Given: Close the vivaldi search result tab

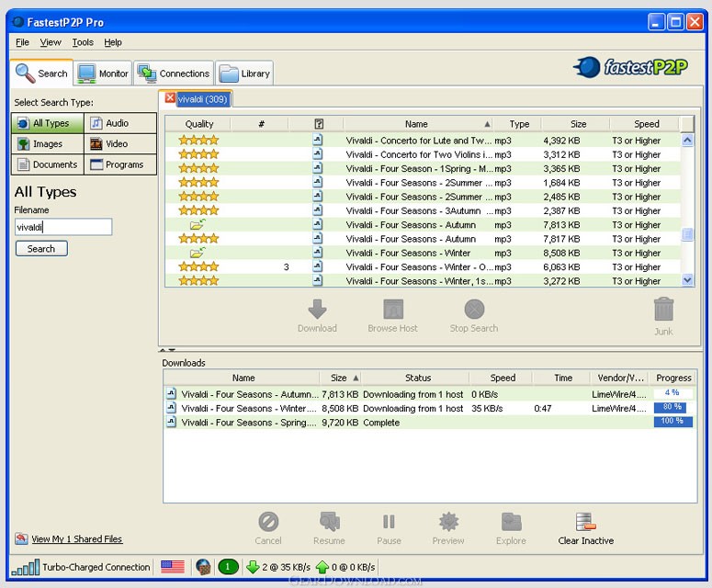Looking at the screenshot, I should click(x=170, y=97).
